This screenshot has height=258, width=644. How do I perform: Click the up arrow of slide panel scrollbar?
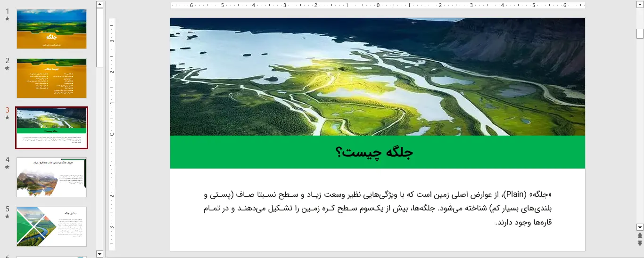coord(99,4)
